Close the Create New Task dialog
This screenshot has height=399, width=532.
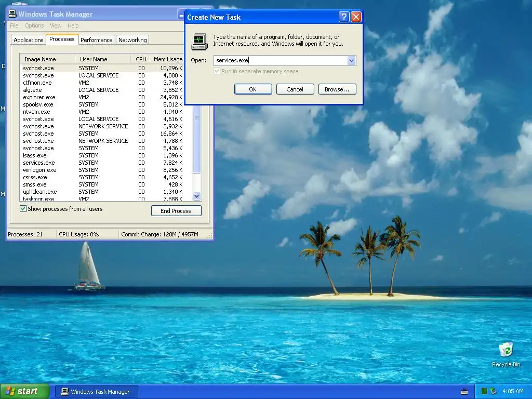355,17
